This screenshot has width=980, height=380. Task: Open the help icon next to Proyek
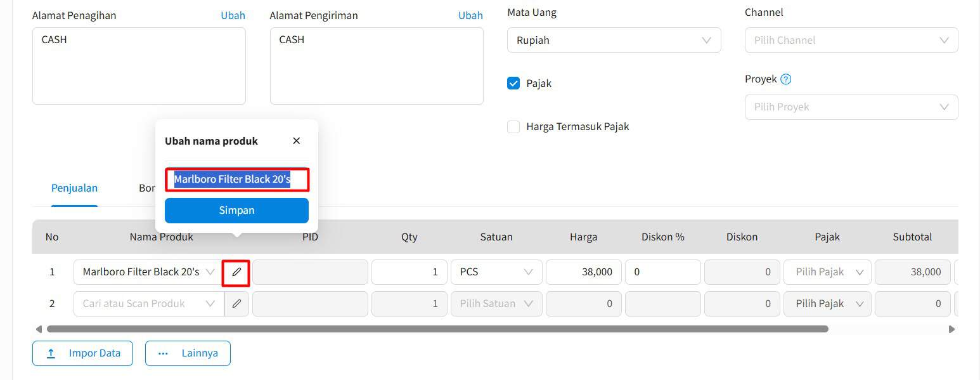(785, 79)
